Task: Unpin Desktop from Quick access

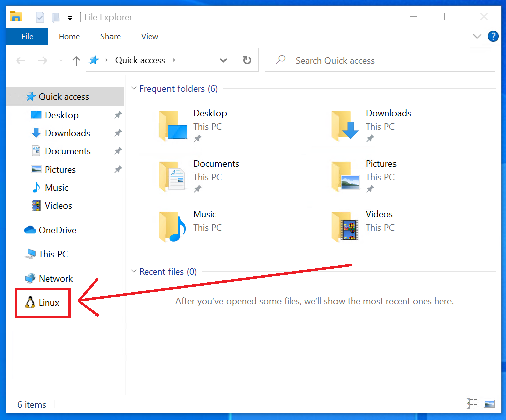Action: point(117,115)
